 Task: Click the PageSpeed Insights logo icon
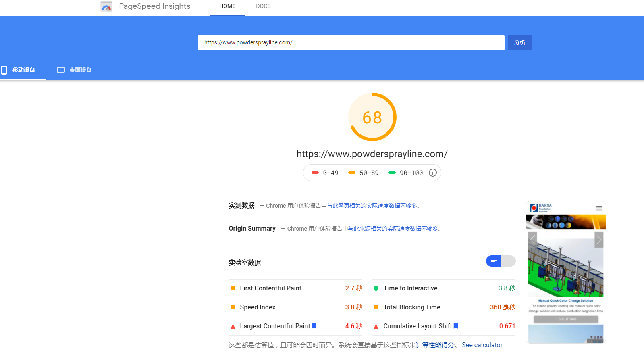tap(106, 6)
